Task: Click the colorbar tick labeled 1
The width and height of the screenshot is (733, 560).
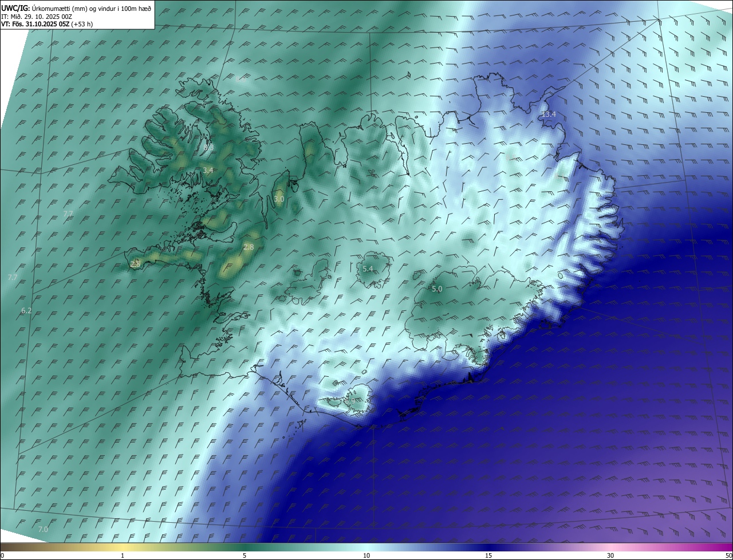Action: [x=123, y=555]
